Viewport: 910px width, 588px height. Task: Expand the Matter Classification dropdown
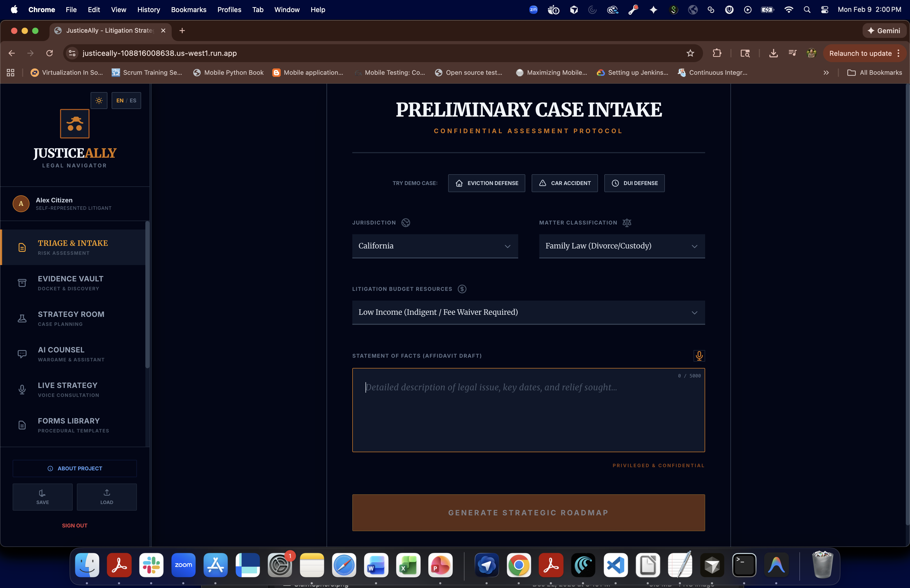point(621,246)
